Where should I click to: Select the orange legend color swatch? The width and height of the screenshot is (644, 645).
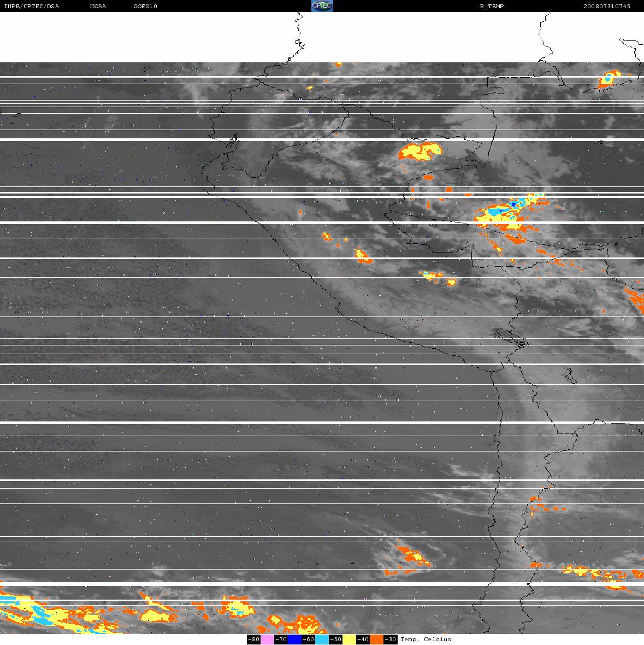click(x=377, y=639)
